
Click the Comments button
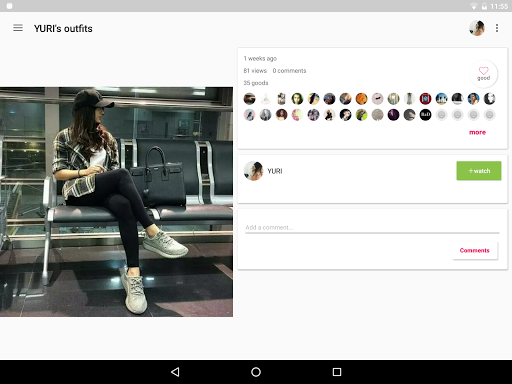tap(475, 250)
